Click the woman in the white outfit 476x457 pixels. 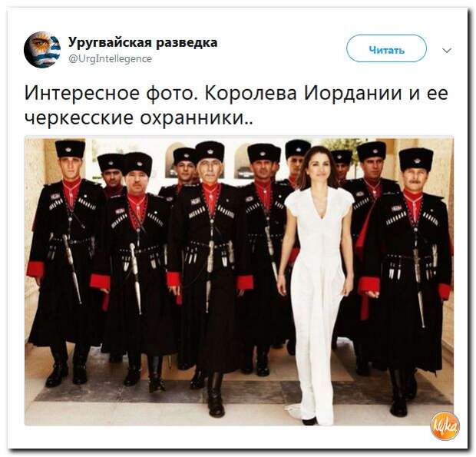(x=316, y=283)
